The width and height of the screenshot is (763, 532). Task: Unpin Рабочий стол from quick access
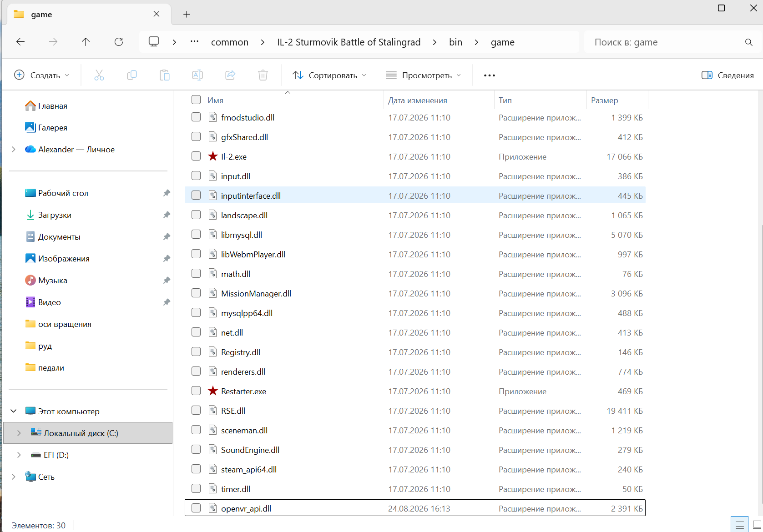click(x=167, y=193)
